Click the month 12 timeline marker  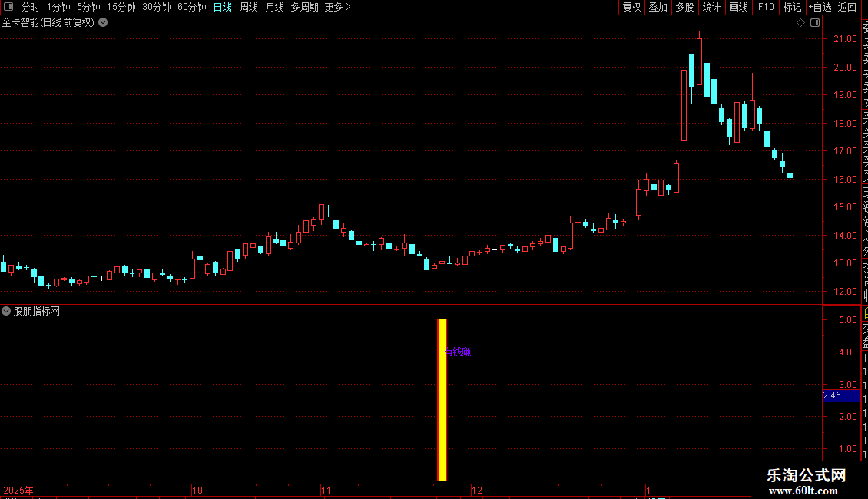pyautogui.click(x=476, y=490)
